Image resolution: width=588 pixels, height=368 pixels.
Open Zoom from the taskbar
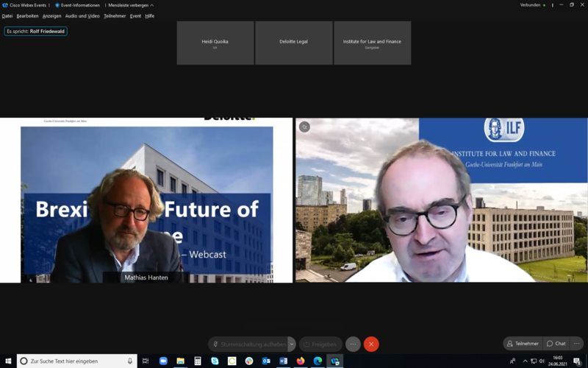tap(163, 361)
